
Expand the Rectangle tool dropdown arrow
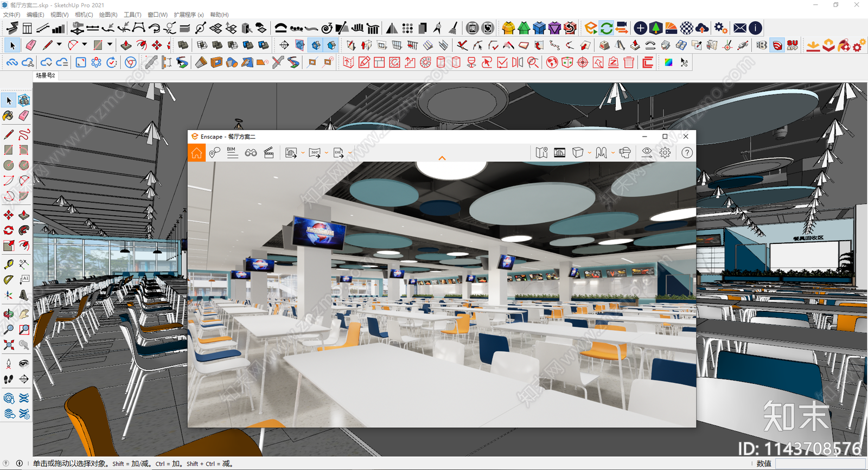click(x=110, y=45)
